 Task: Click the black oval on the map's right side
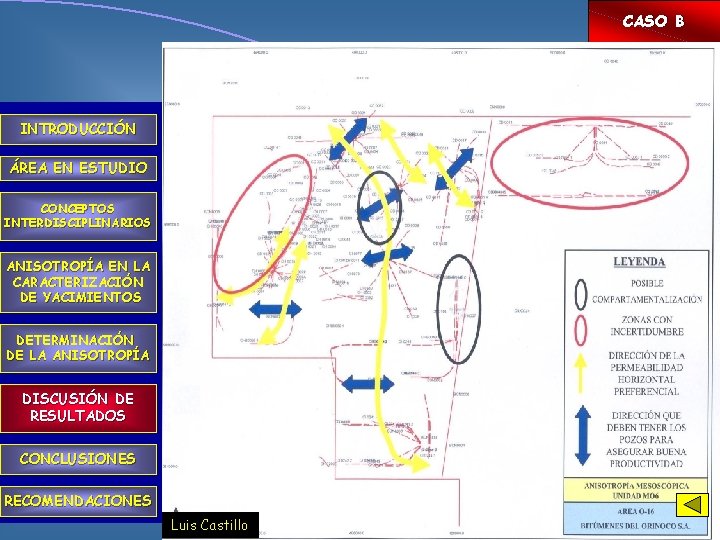[458, 309]
